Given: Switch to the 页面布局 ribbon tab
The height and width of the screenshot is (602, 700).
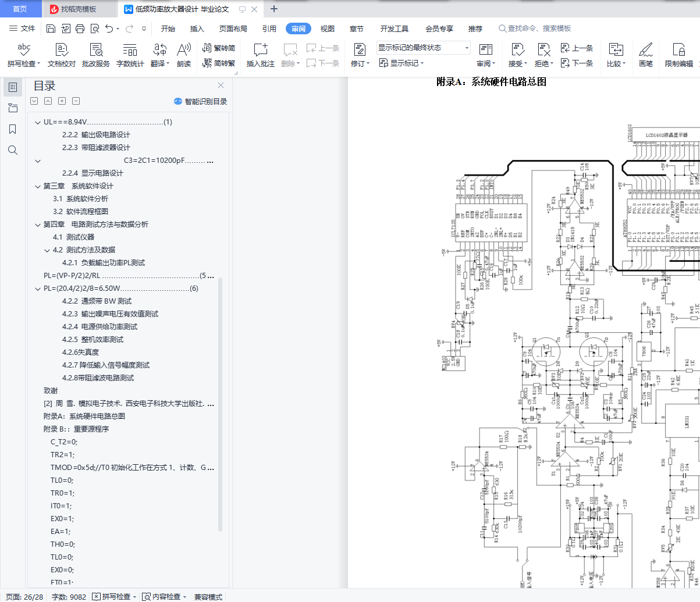Looking at the screenshot, I should (233, 29).
